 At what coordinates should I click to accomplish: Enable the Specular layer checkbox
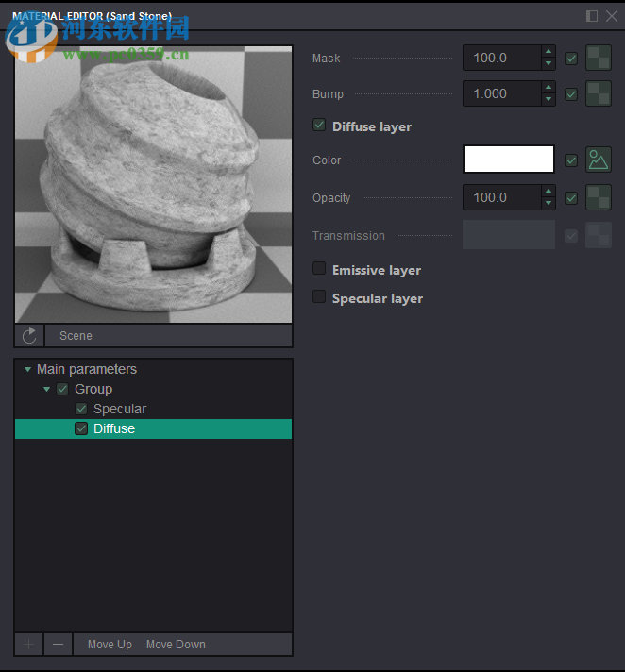pos(319,296)
